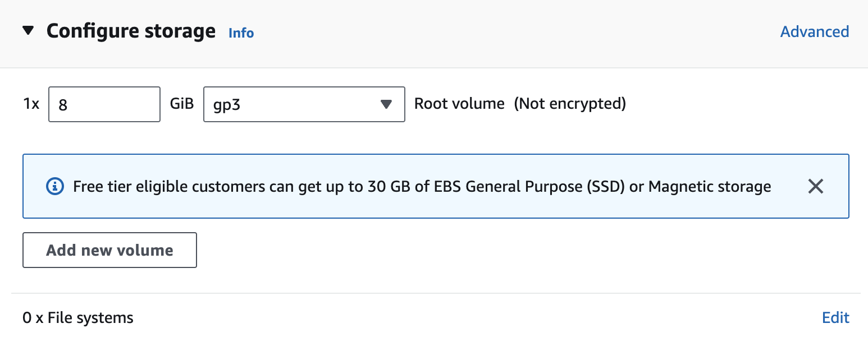
Task: Click the (Not encrypted) status text
Action: click(x=570, y=104)
